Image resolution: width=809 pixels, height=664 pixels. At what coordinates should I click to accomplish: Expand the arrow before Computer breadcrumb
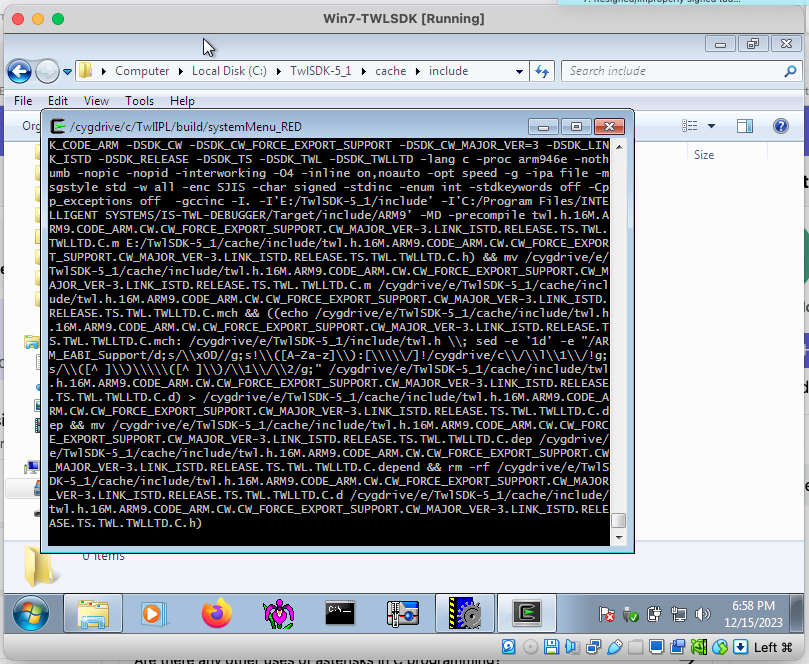pos(104,71)
